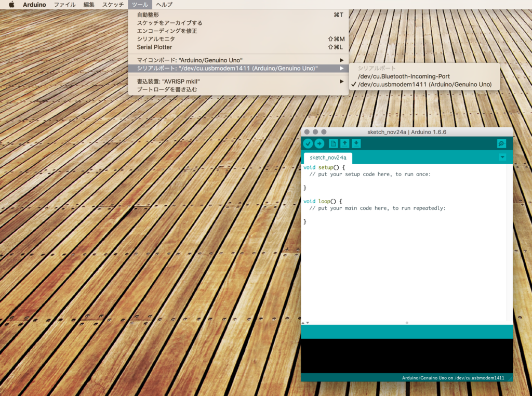This screenshot has width=532, height=396.
Task: Choose スケッチをアーカイブする menu item
Action: 238,23
